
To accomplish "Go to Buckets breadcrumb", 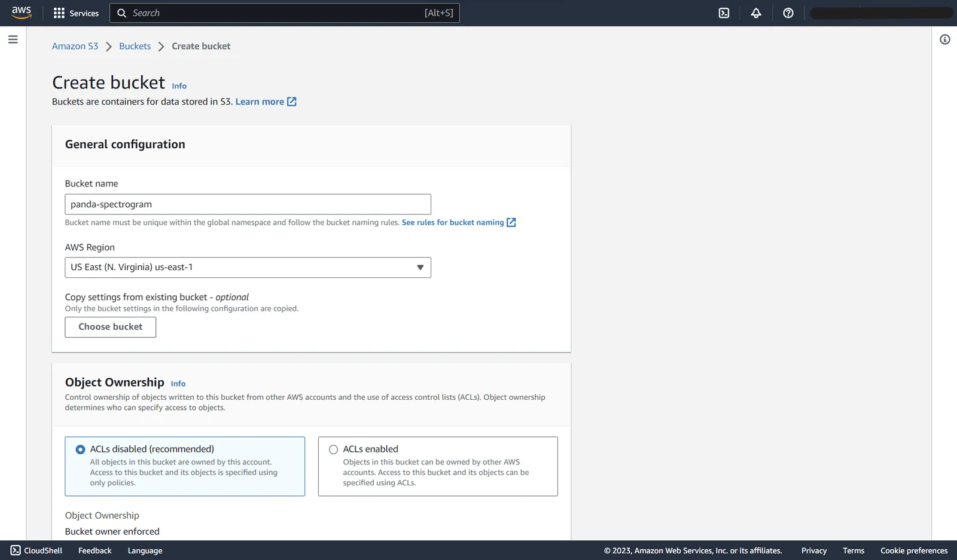I will pos(135,46).
